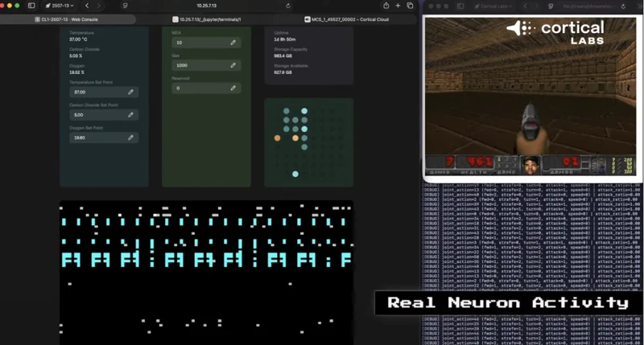Go back in the left browser window
Viewport: 644px width, 345px height.
click(87, 6)
